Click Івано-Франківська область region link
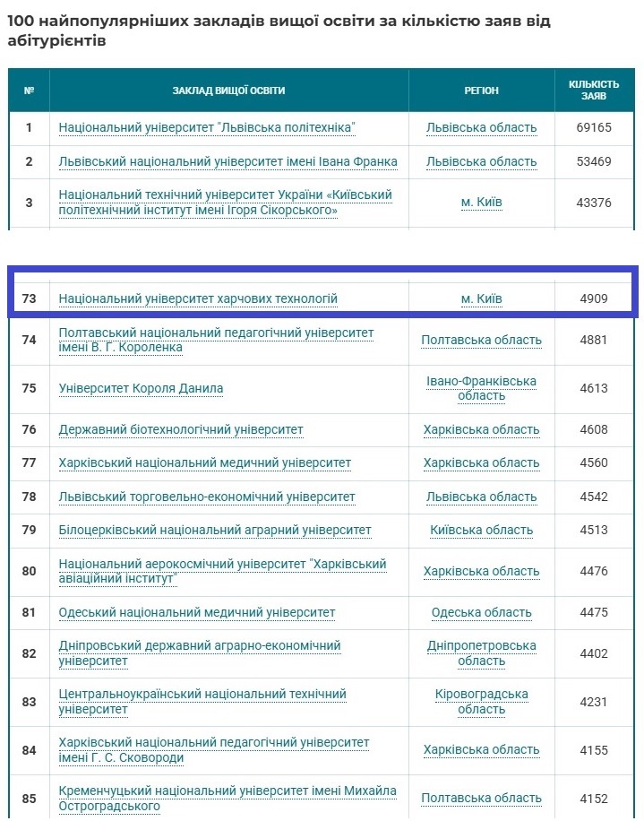This screenshot has height=821, width=644. (481, 388)
